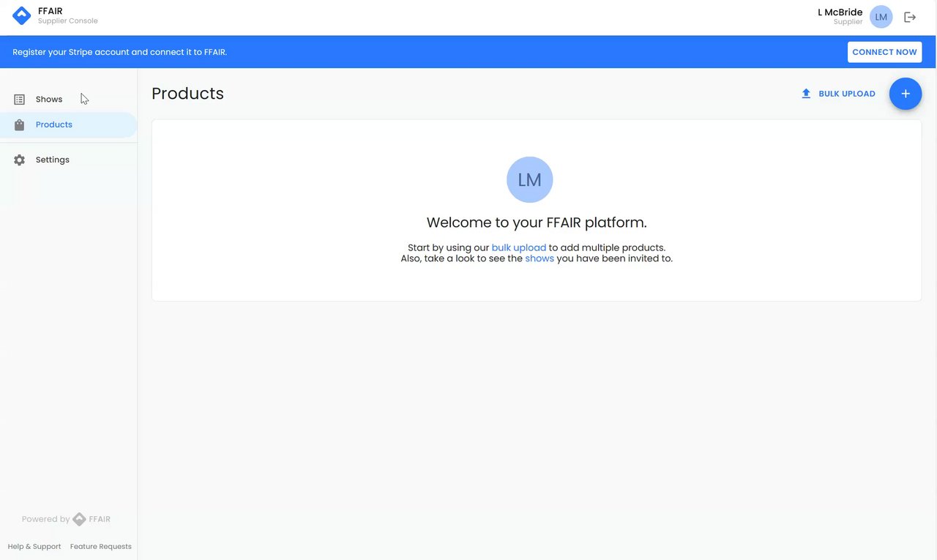Click the CONNECT NOW button
This screenshot has width=937, height=560.
884,52
